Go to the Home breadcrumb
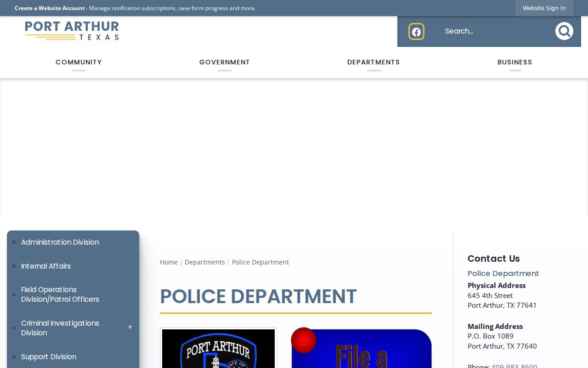This screenshot has height=368, width=588. tap(169, 262)
